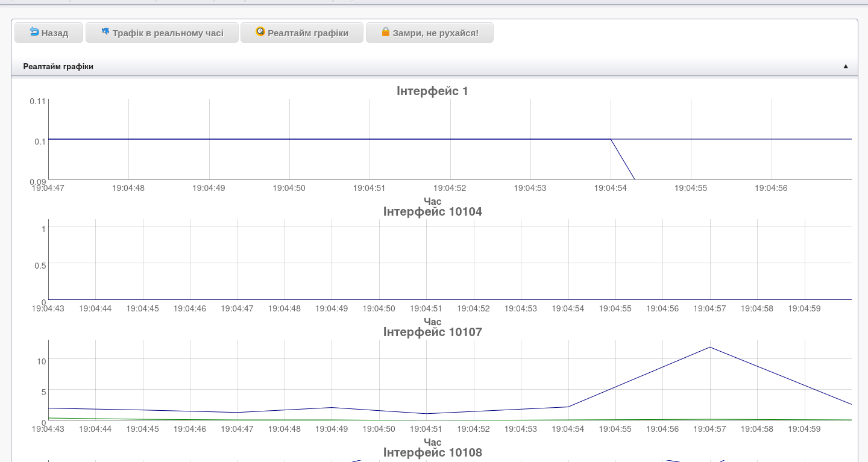Click the 'Реалтайм графіки' panel header title
This screenshot has height=462, width=868.
point(58,67)
